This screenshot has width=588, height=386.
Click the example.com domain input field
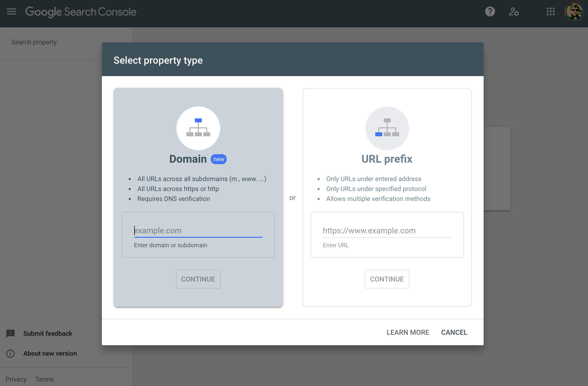point(198,231)
